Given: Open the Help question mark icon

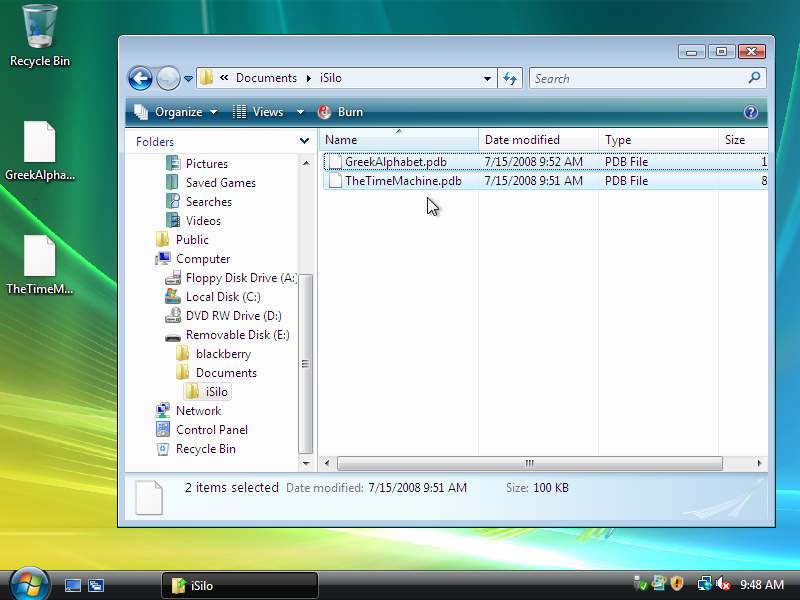Looking at the screenshot, I should tap(751, 112).
